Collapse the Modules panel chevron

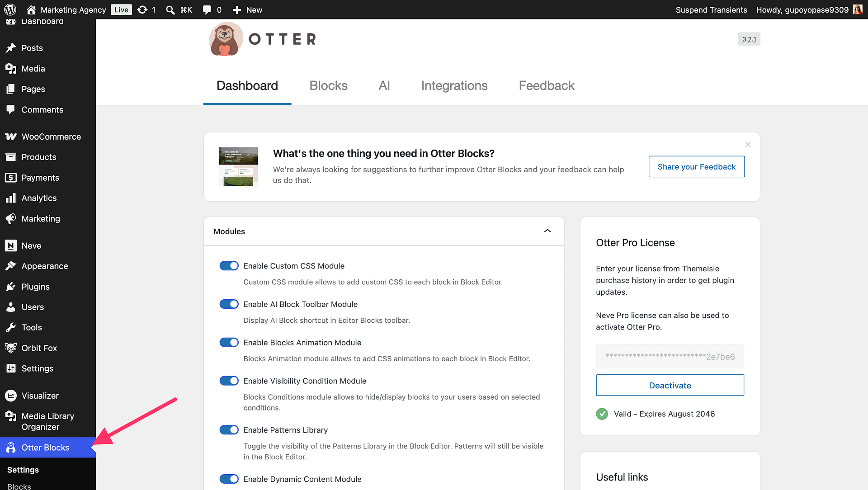click(547, 231)
